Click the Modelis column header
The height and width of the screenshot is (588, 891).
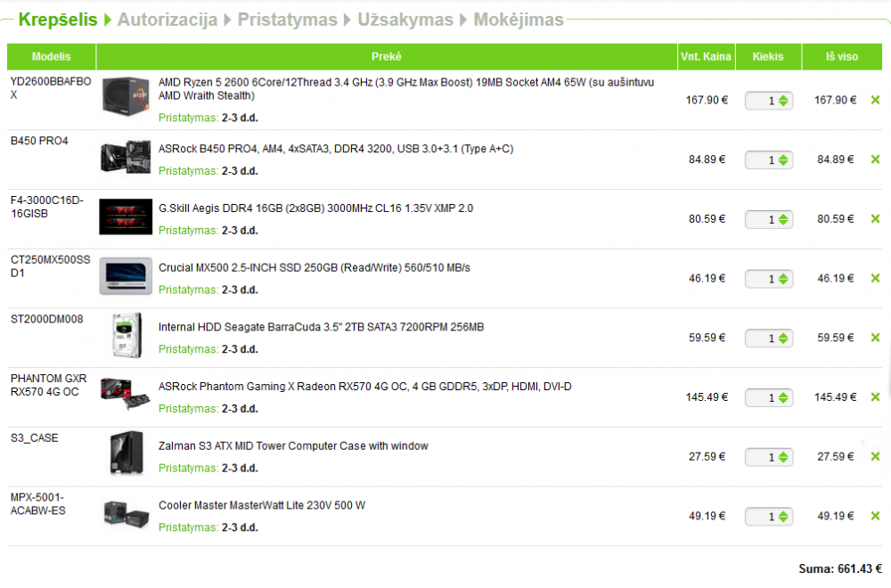coord(51,57)
